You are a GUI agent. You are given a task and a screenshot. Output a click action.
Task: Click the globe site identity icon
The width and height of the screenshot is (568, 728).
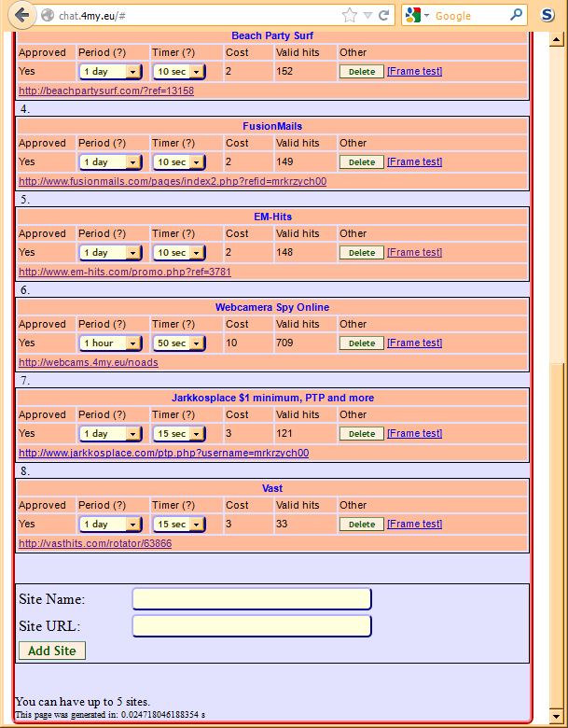coord(48,16)
